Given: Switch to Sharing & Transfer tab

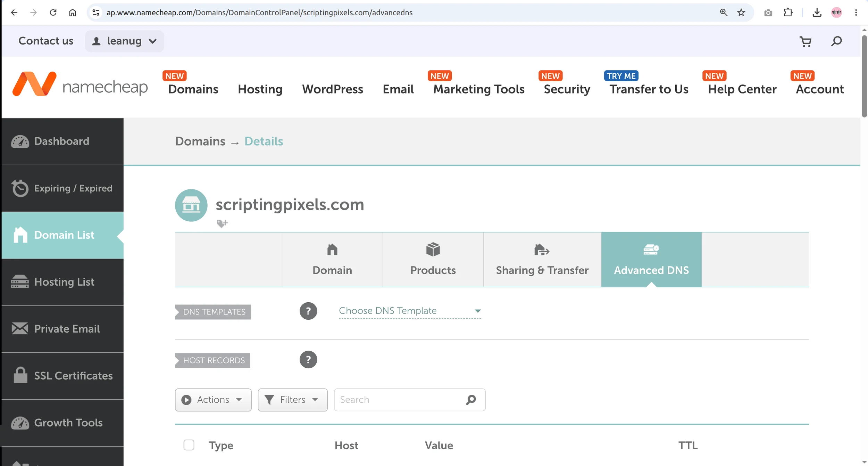Looking at the screenshot, I should click(x=542, y=260).
